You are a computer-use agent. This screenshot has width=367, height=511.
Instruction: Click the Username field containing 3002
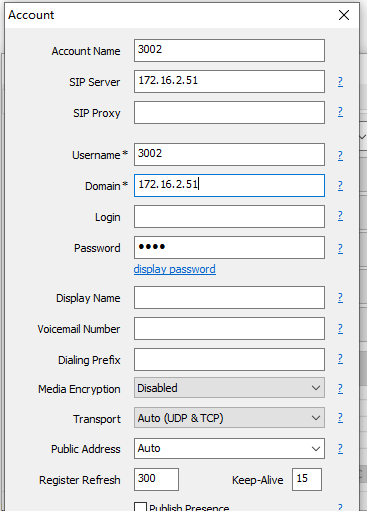[x=229, y=154]
